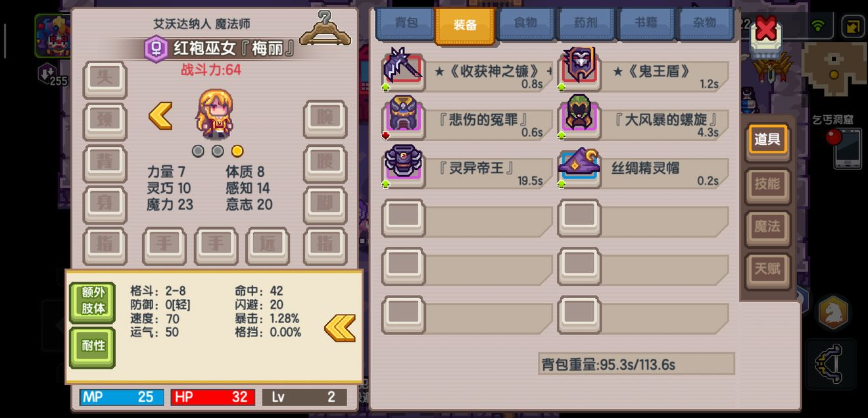The height and width of the screenshot is (418, 868).
Task: Open the 技能 skills side tab
Action: pos(767,185)
